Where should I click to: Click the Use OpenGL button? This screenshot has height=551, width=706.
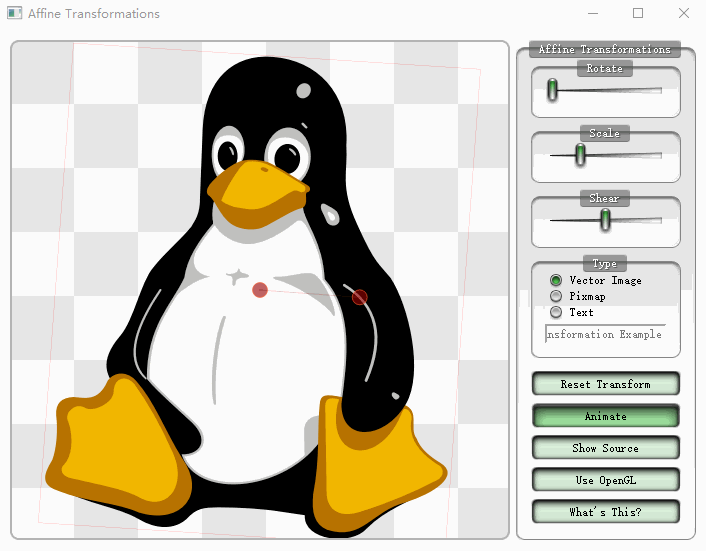click(x=606, y=480)
